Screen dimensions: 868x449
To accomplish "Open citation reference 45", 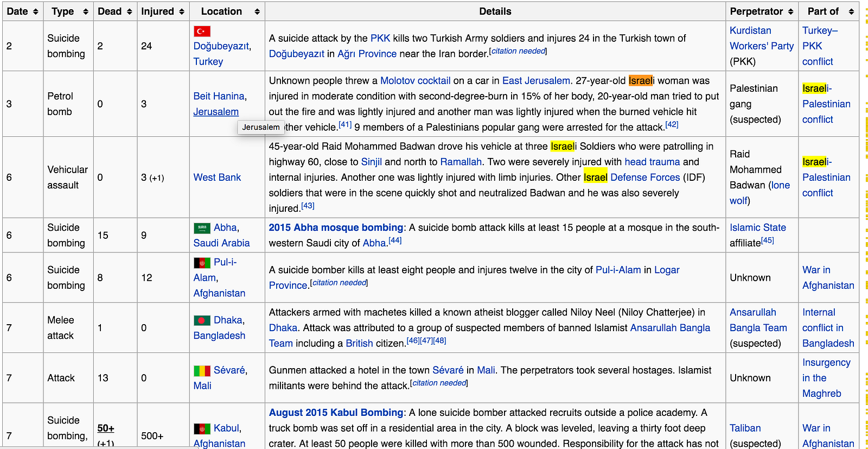I will click(x=767, y=240).
